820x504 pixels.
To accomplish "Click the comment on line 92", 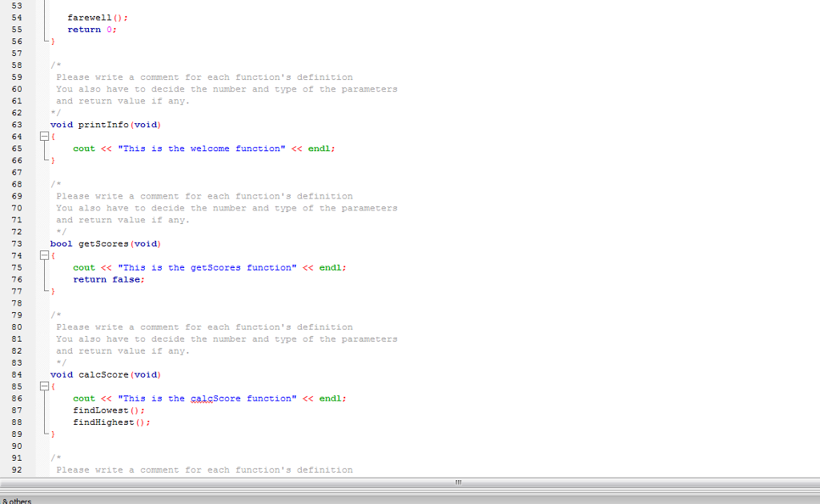I will click(204, 470).
